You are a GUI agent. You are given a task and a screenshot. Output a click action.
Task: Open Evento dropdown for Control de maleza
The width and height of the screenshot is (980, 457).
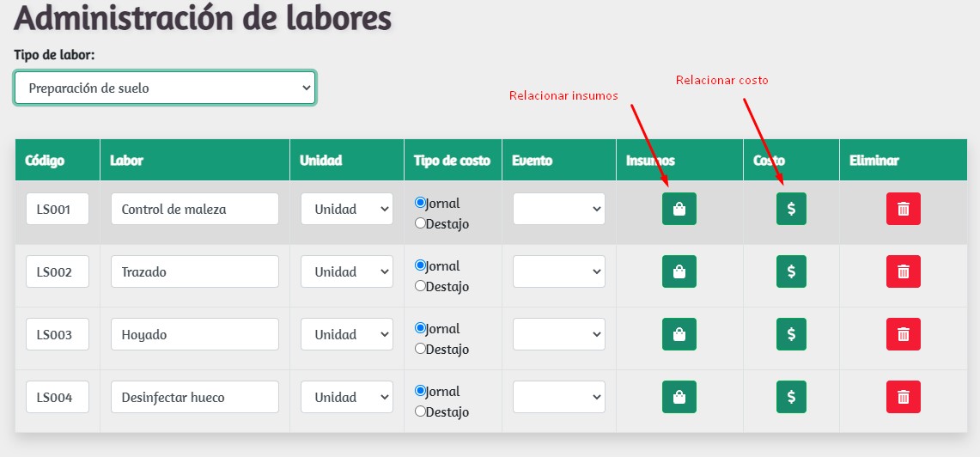[558, 209]
